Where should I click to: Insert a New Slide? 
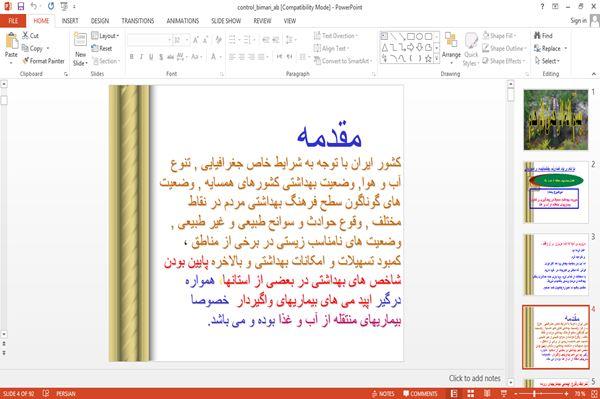(x=80, y=50)
